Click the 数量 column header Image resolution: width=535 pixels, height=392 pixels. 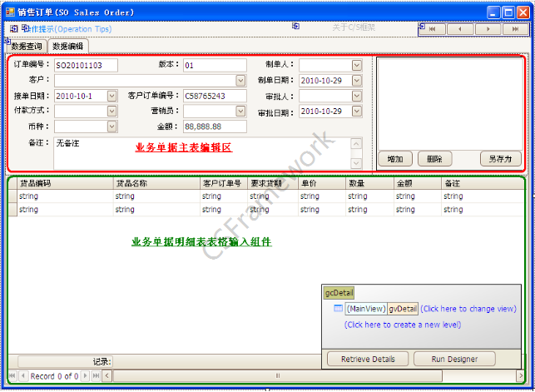click(x=369, y=184)
